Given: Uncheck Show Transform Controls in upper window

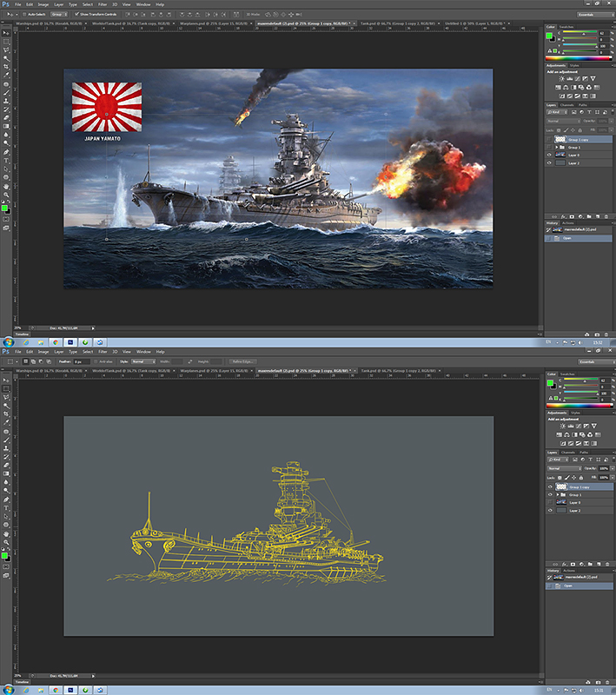Looking at the screenshot, I should pyautogui.click(x=76, y=14).
